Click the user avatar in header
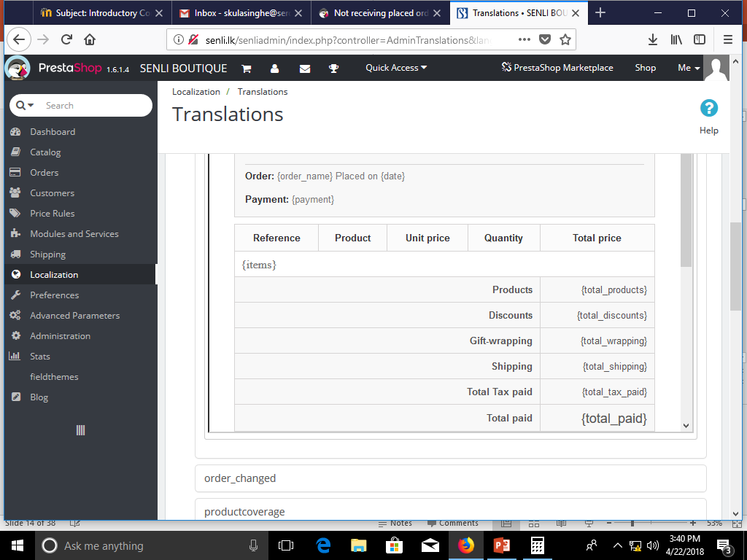This screenshot has height=560, width=747. [716, 69]
